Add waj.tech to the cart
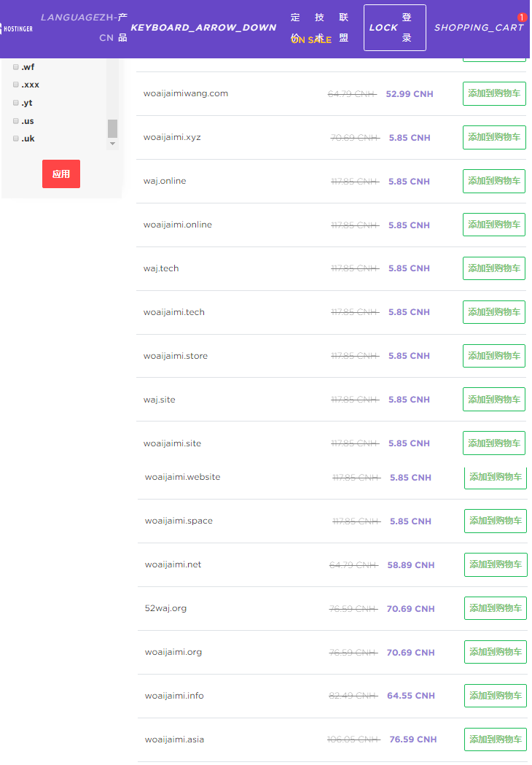 click(x=494, y=268)
